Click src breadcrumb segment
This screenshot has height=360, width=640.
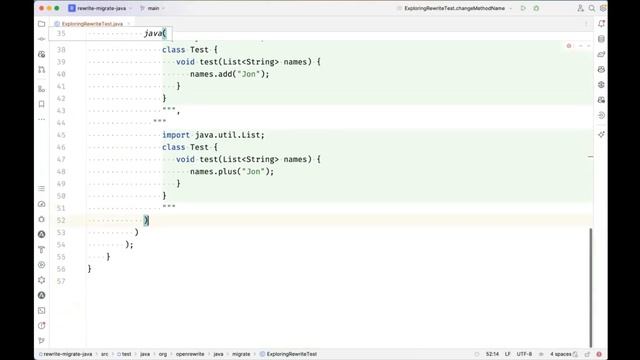pyautogui.click(x=104, y=354)
